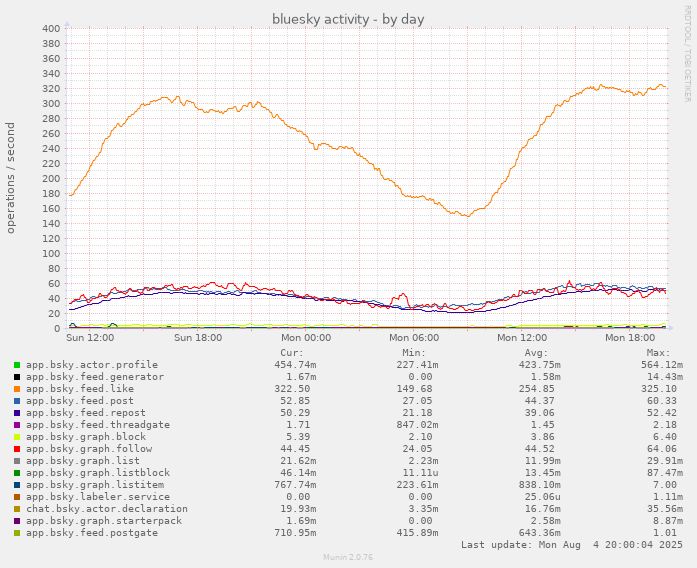Click graph.follow max value 64.06
697x568 pixels.
pos(662,449)
